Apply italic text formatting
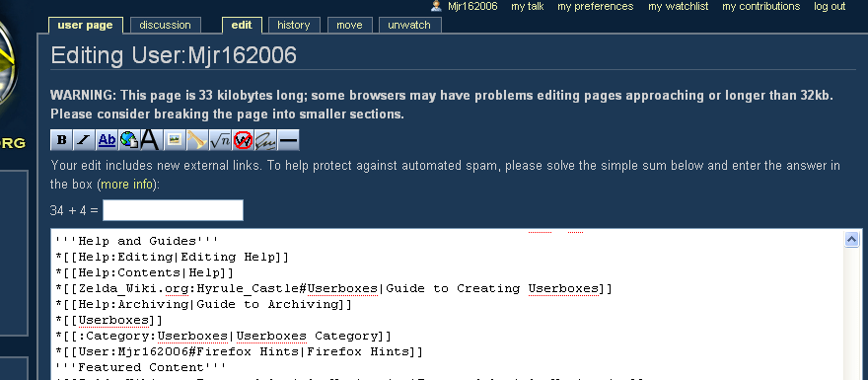The image size is (868, 380). pos(84,140)
